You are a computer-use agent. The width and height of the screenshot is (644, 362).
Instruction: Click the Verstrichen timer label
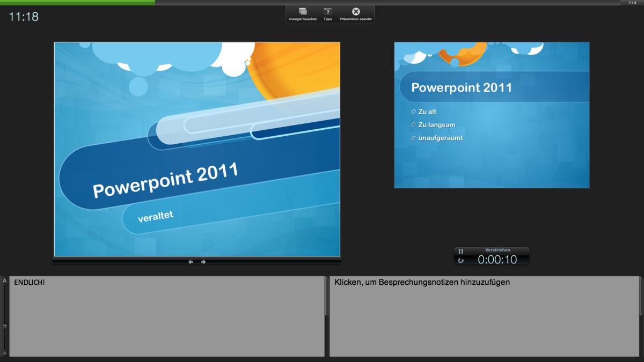click(497, 250)
